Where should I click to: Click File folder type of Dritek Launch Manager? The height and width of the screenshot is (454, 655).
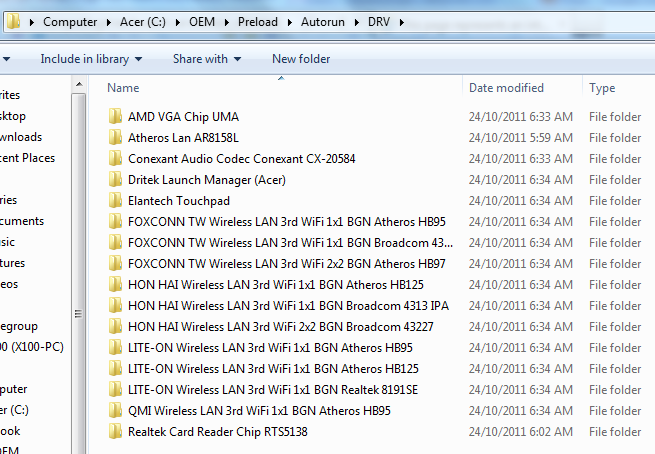615,180
